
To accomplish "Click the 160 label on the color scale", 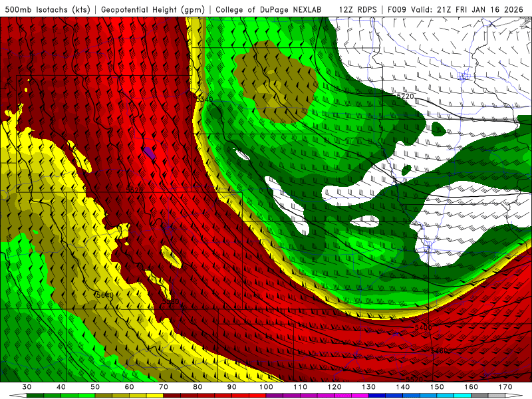I will (x=471, y=387).
